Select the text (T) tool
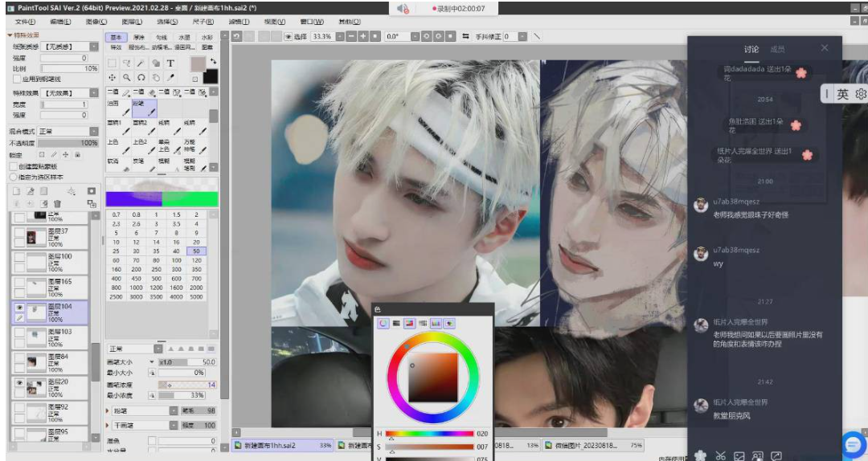 (170, 63)
